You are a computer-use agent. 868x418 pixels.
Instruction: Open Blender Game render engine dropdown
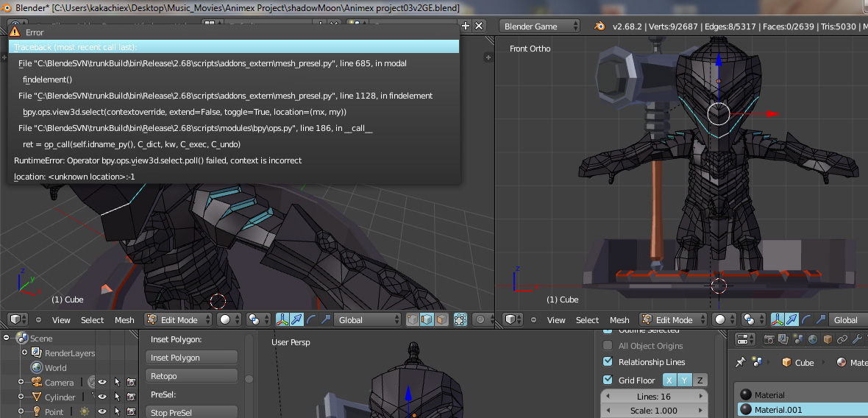pos(539,26)
